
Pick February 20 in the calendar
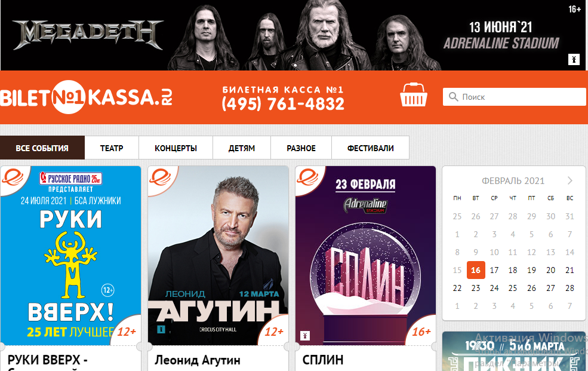point(550,270)
